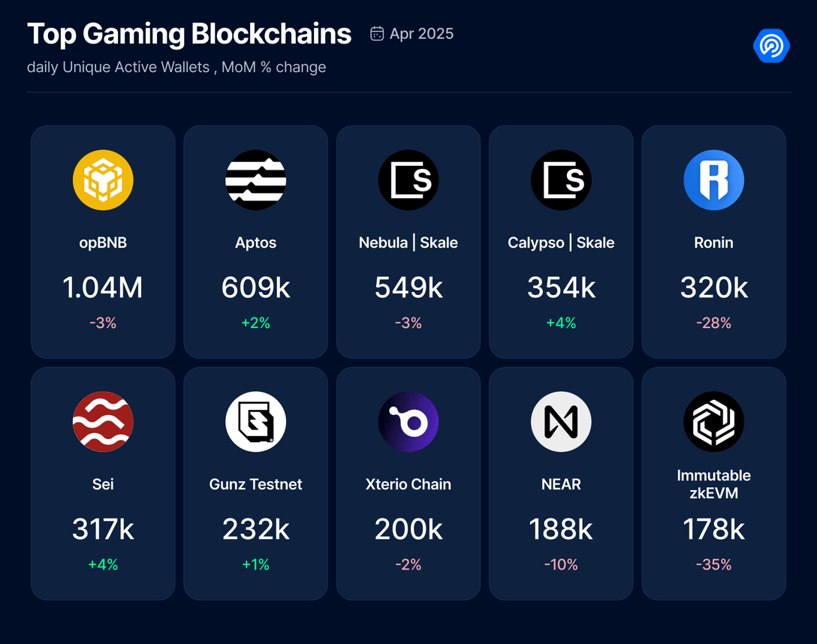Image resolution: width=817 pixels, height=644 pixels.
Task: Select the Immutable zkEVM name label
Action: tap(713, 484)
